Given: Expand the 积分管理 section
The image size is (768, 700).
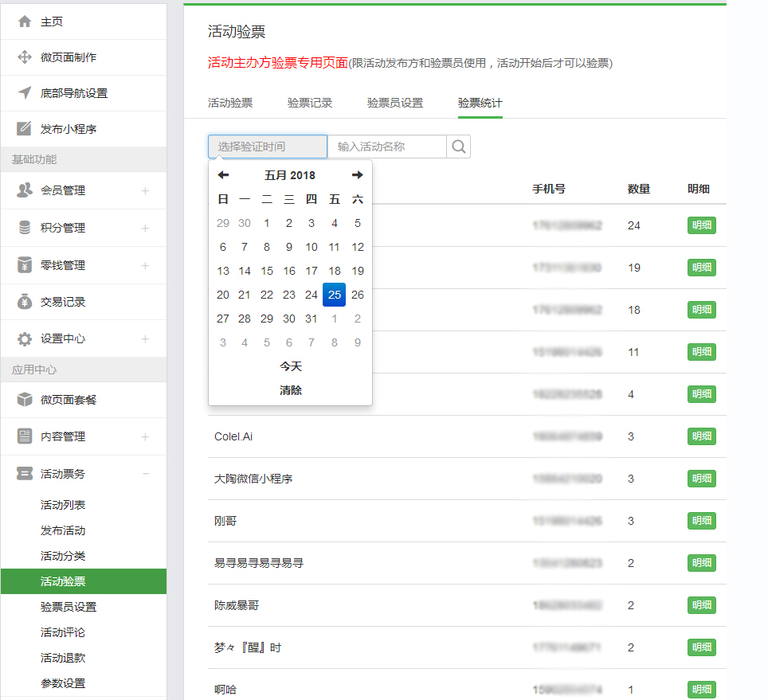Looking at the screenshot, I should point(145,228).
